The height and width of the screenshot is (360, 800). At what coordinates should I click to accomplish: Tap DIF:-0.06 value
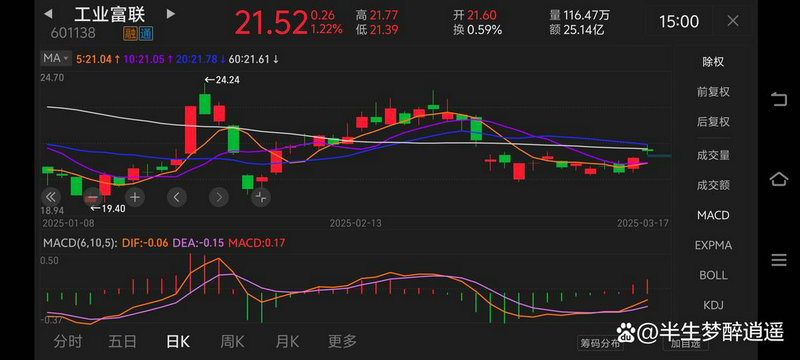[146, 243]
